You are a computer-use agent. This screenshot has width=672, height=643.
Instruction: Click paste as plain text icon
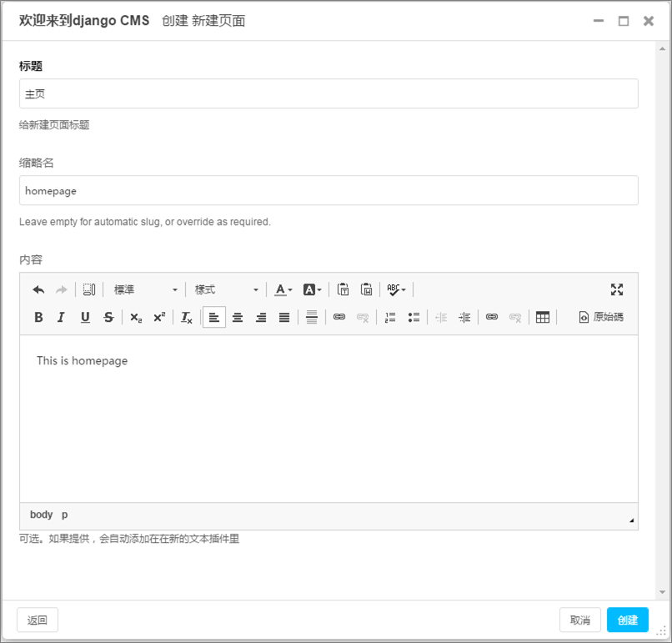click(343, 289)
